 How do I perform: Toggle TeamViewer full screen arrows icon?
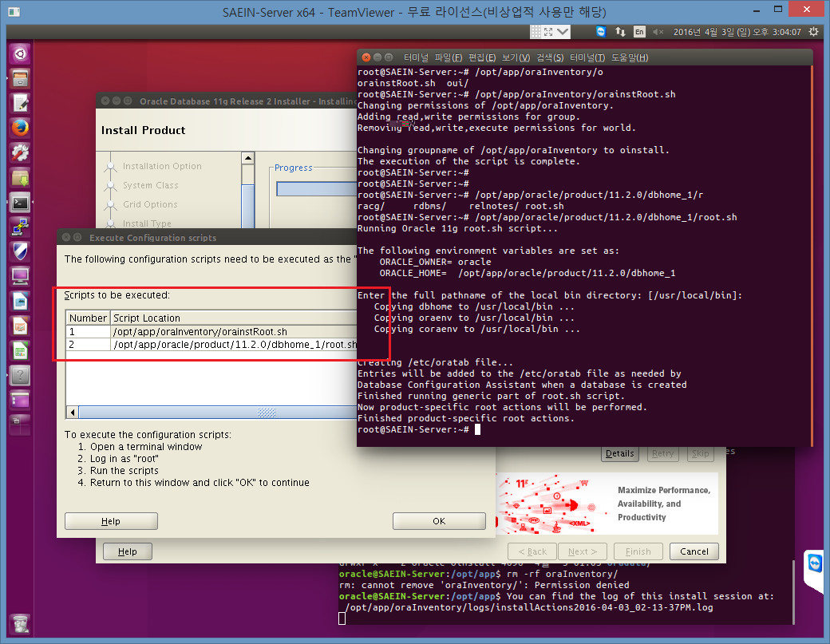[x=548, y=32]
